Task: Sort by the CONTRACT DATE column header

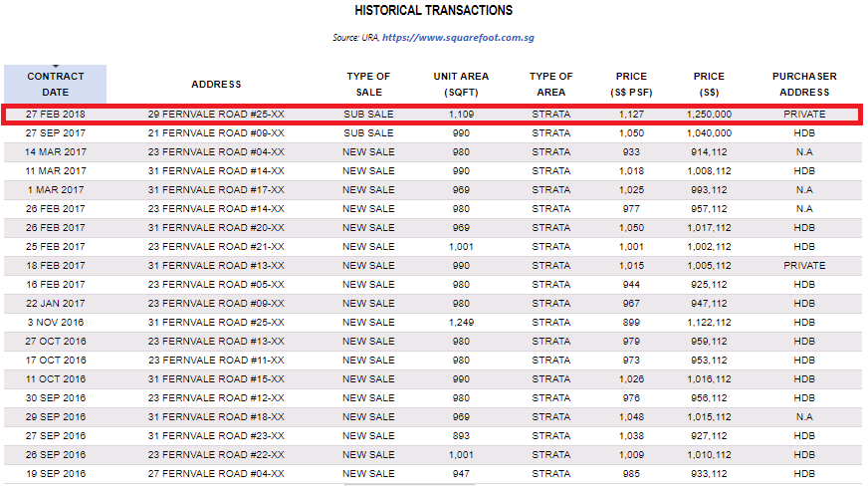Action: (x=56, y=84)
